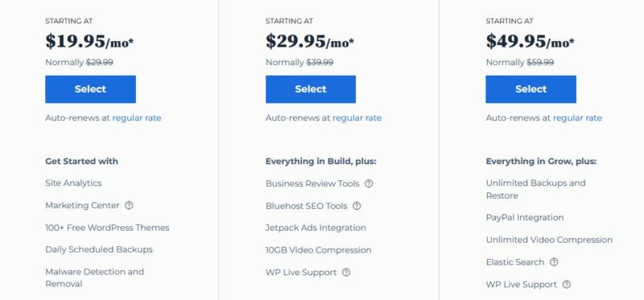Select the $49.95/mo plan
This screenshot has width=644, height=300.
[530, 89]
